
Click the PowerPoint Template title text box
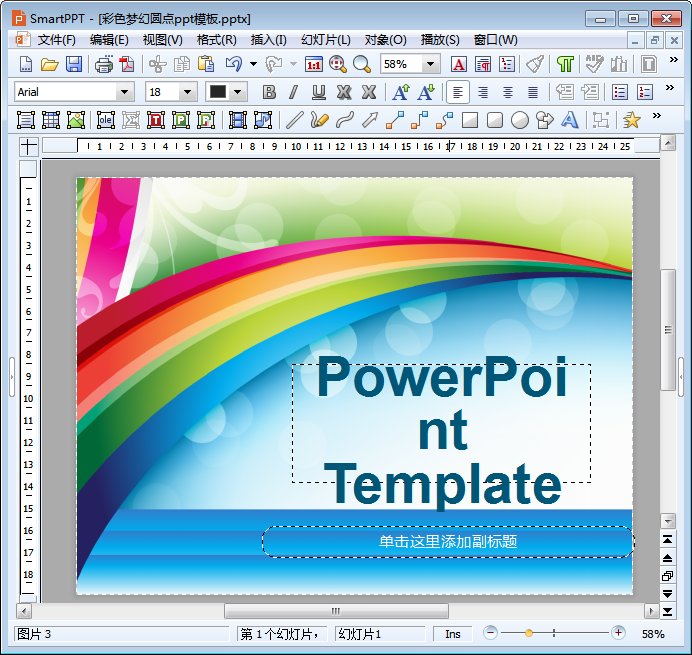tap(441, 424)
